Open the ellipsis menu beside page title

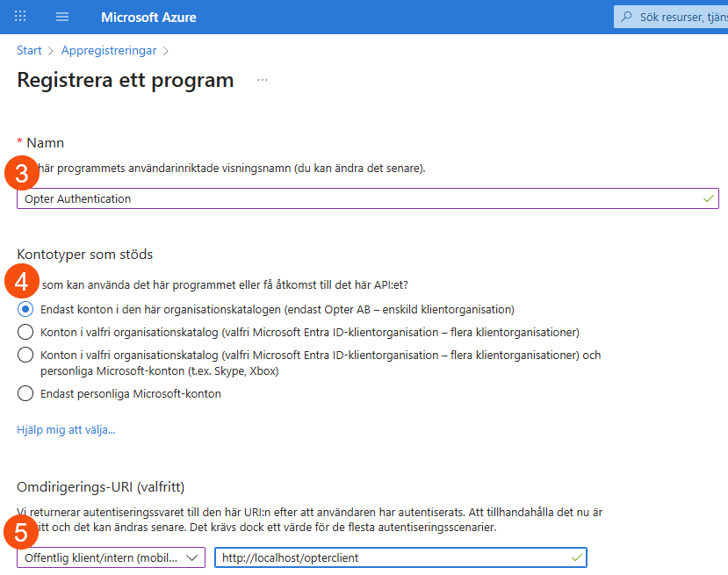coord(262,81)
